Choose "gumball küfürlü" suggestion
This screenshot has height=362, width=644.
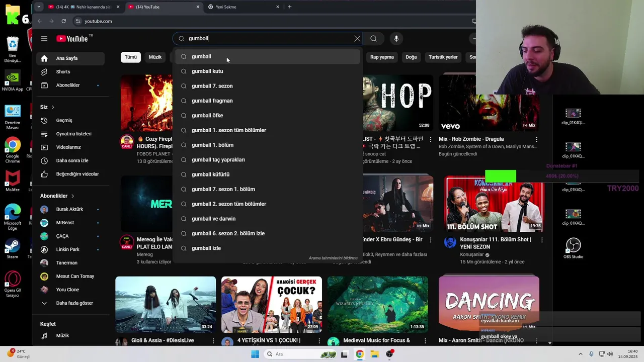point(267,174)
